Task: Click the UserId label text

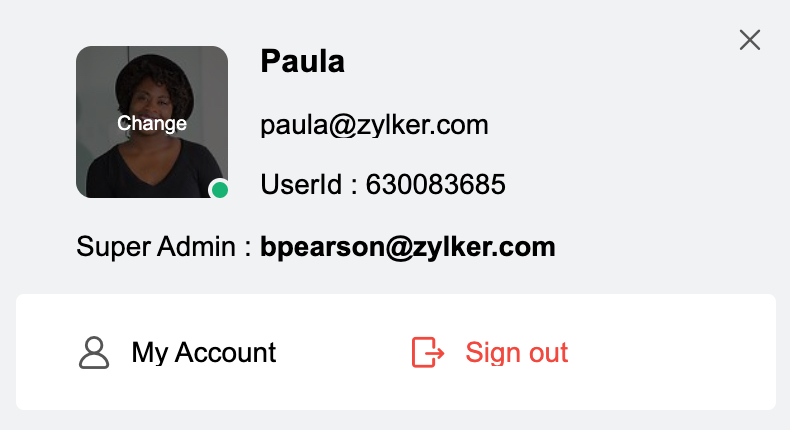Action: click(x=301, y=184)
